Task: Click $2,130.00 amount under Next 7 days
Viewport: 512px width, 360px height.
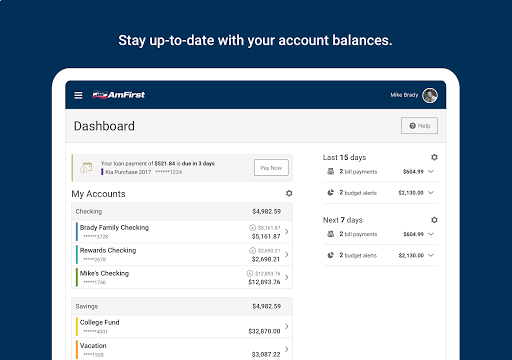Action: click(411, 255)
